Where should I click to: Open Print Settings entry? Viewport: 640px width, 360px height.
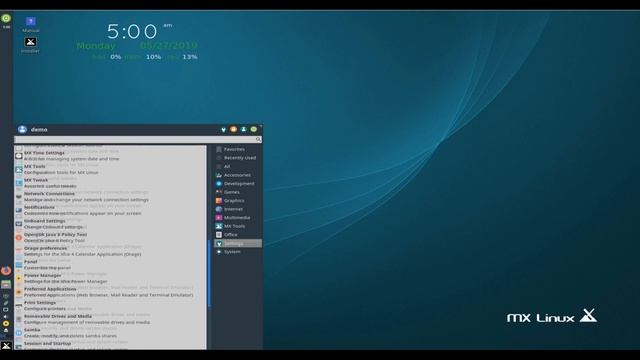(x=110, y=306)
